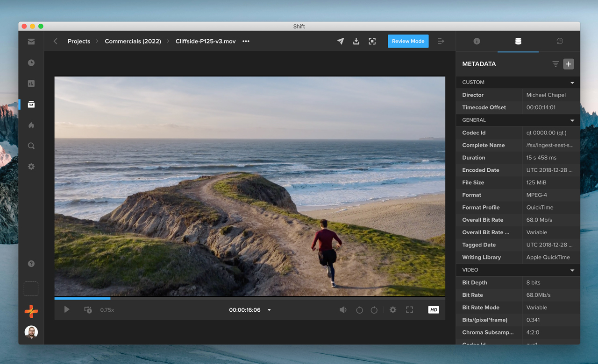598x364 pixels.
Task: Collapse the VIDEO metadata section
Action: 572,270
